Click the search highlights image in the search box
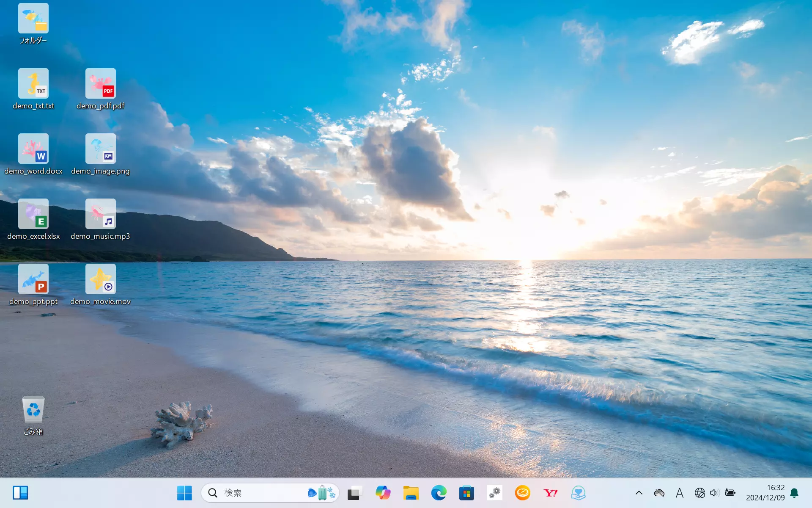The height and width of the screenshot is (508, 812). tap(322, 493)
